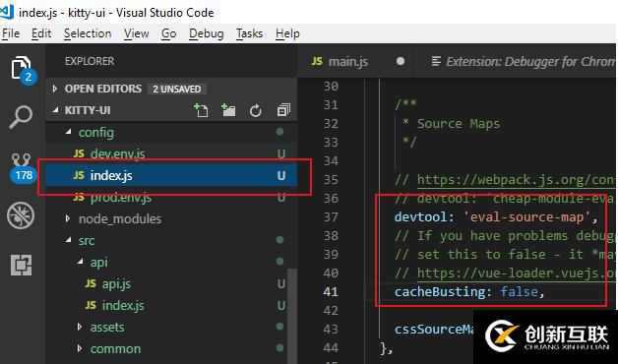Expand the assets folder
The width and height of the screenshot is (618, 364).
80,327
